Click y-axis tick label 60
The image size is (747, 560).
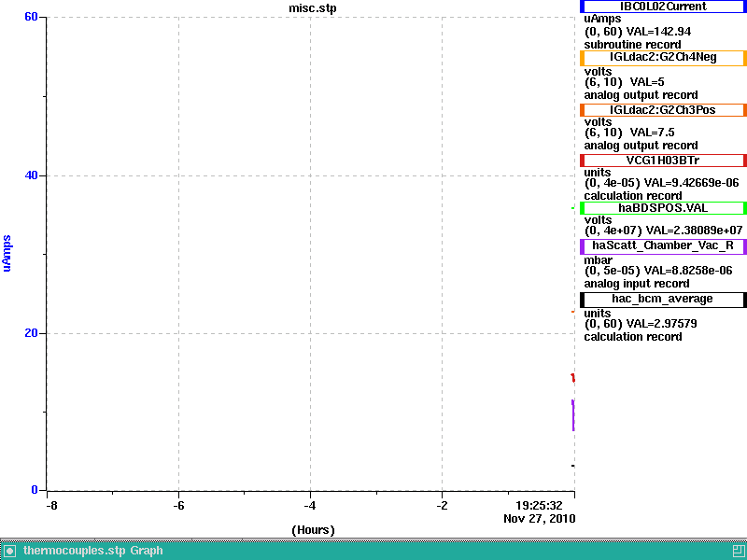[x=31, y=17]
